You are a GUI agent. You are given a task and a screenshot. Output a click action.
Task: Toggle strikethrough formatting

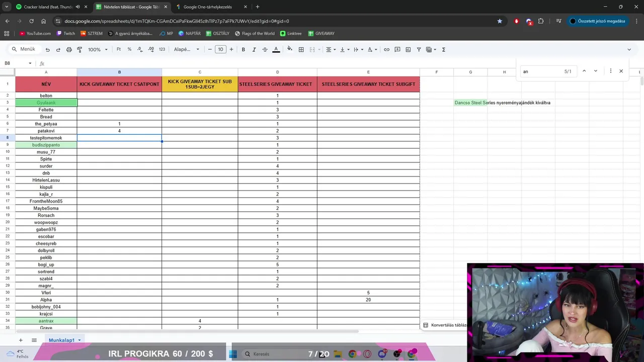tap(265, 49)
